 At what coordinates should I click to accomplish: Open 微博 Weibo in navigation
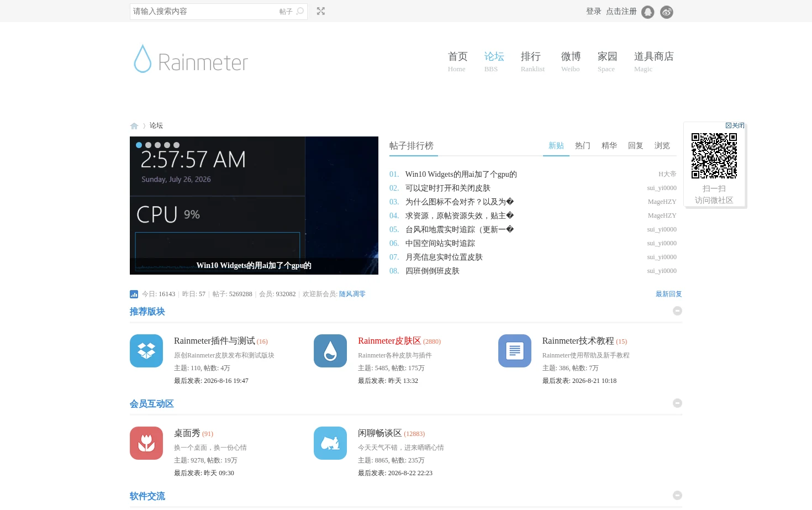pyautogui.click(x=571, y=61)
